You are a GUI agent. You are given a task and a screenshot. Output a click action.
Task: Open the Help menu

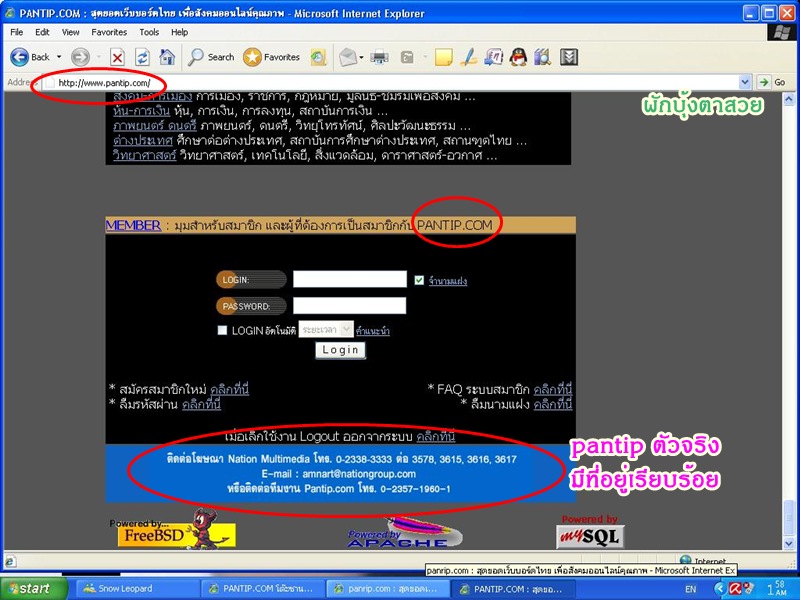[180, 32]
